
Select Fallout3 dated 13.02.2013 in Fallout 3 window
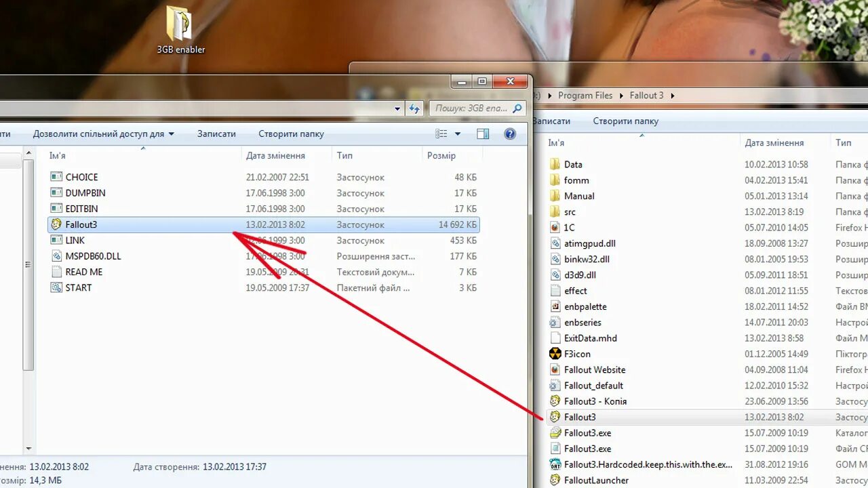tap(707, 418)
